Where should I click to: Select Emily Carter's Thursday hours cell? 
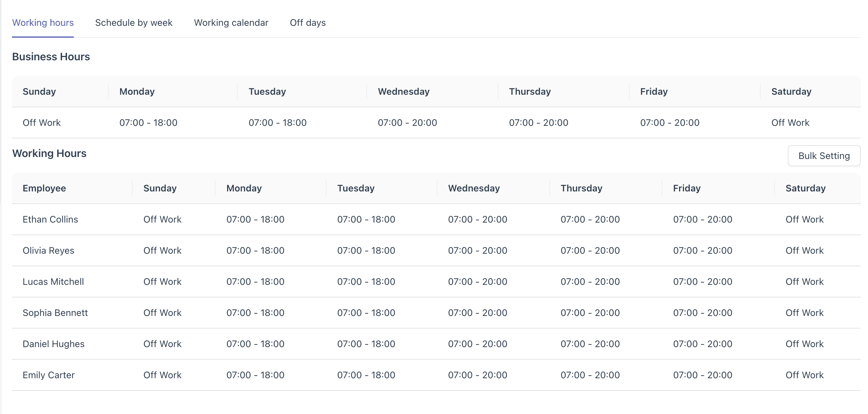tap(590, 375)
